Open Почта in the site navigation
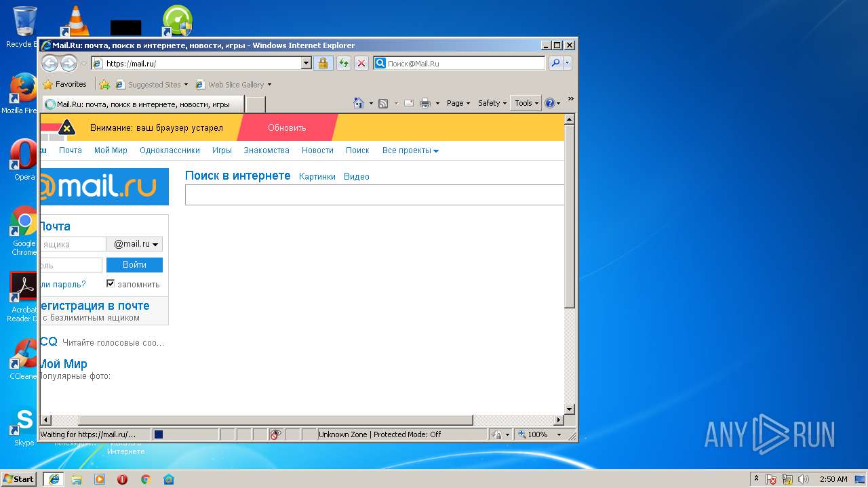 coord(70,150)
